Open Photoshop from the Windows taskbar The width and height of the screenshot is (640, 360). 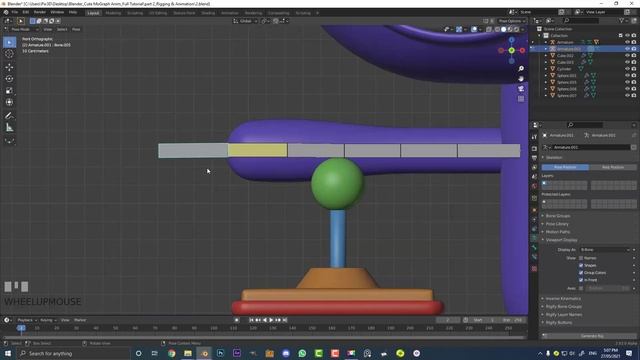tap(220, 353)
